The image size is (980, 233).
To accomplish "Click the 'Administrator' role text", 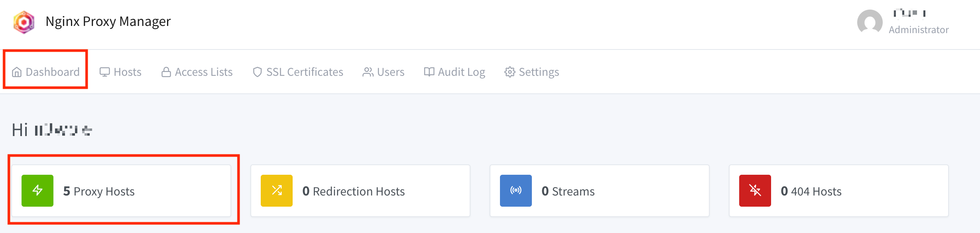I will [919, 30].
